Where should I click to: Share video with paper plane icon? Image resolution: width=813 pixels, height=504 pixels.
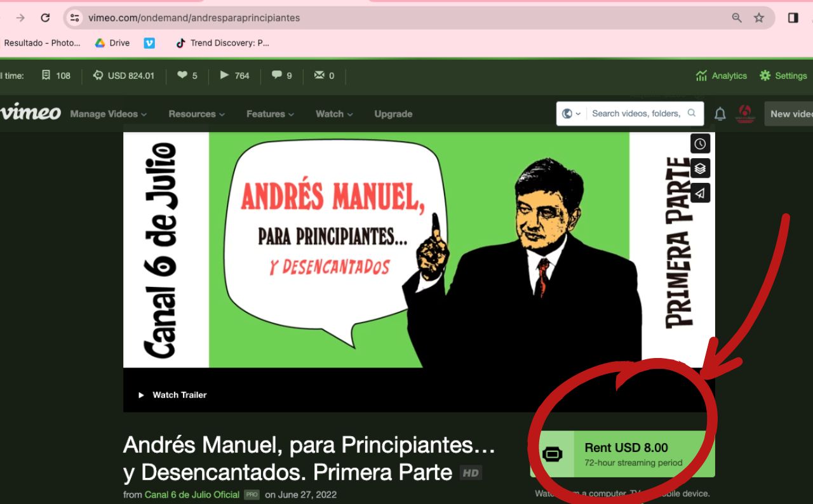(700, 194)
